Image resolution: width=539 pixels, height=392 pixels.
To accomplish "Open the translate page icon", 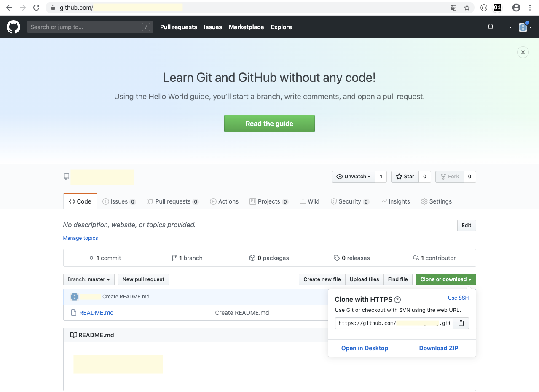I will pyautogui.click(x=453, y=8).
